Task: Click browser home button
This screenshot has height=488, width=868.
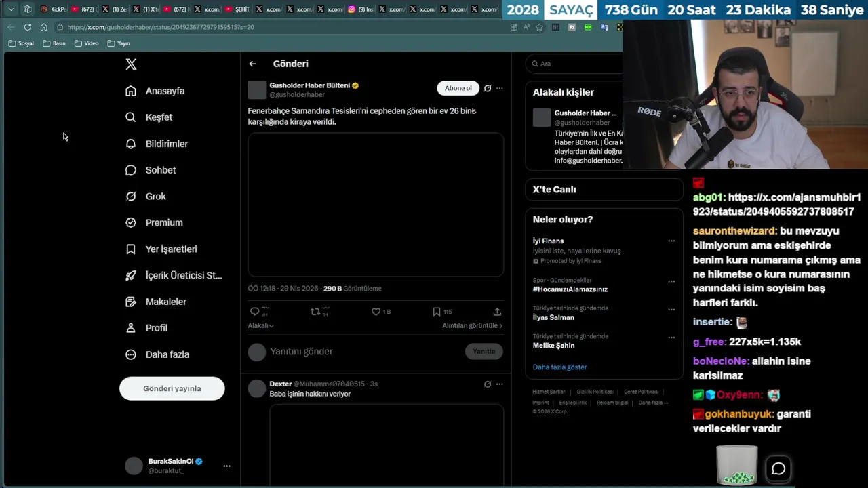Action: coord(43,27)
